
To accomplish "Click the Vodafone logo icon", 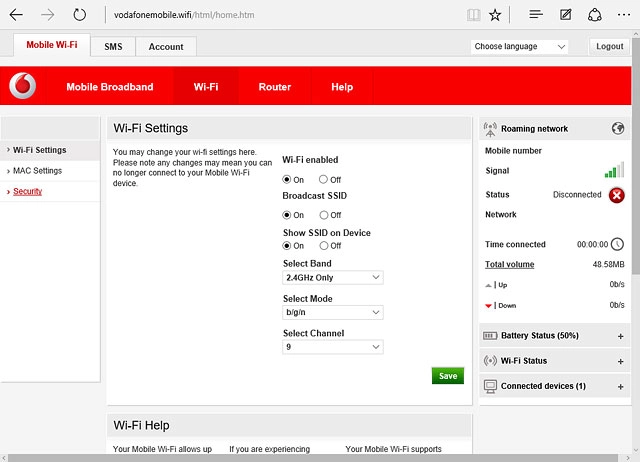I will (x=22, y=87).
